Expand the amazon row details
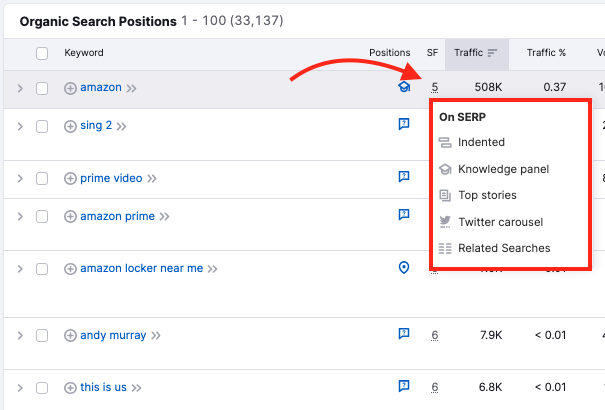This screenshot has height=410, width=605. [20, 89]
